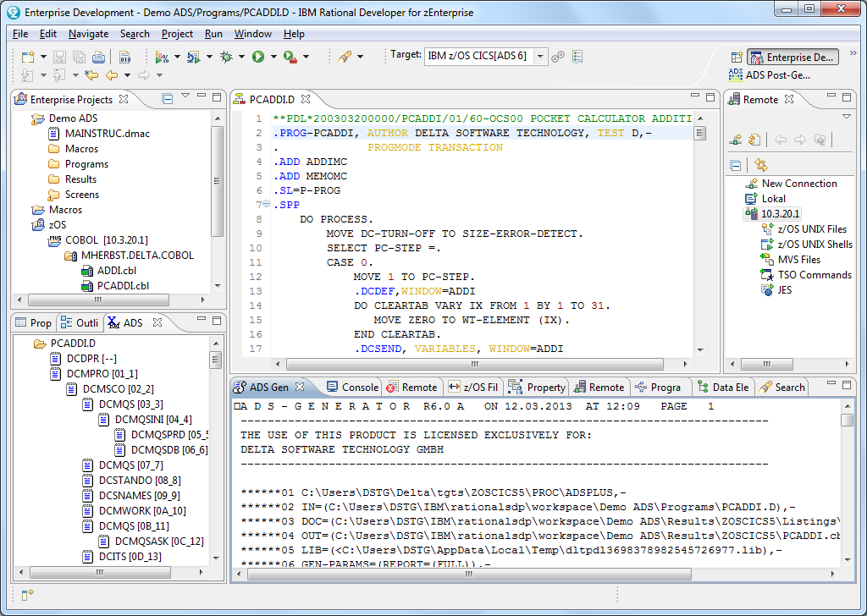867x616 pixels.
Task: Click the ADS Gen horizontal scrollbar
Action: (x=469, y=574)
